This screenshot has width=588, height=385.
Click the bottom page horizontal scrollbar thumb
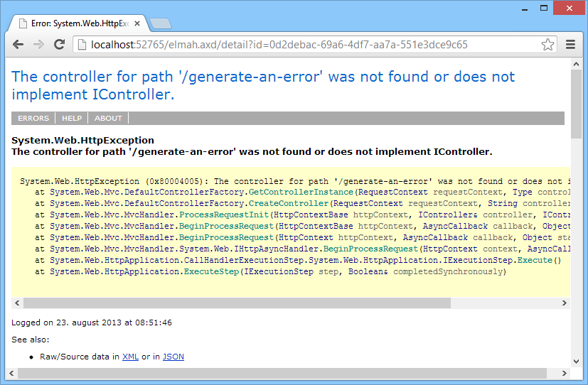click(x=282, y=373)
